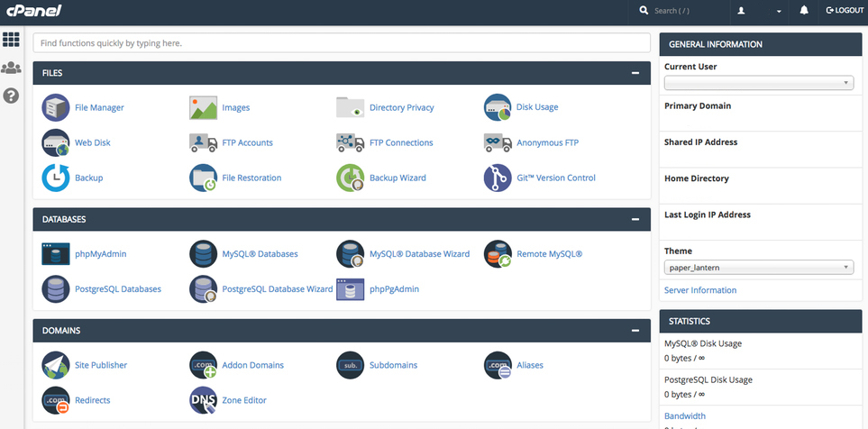Click the User Manager sidebar icon
868x429 pixels.
11,68
